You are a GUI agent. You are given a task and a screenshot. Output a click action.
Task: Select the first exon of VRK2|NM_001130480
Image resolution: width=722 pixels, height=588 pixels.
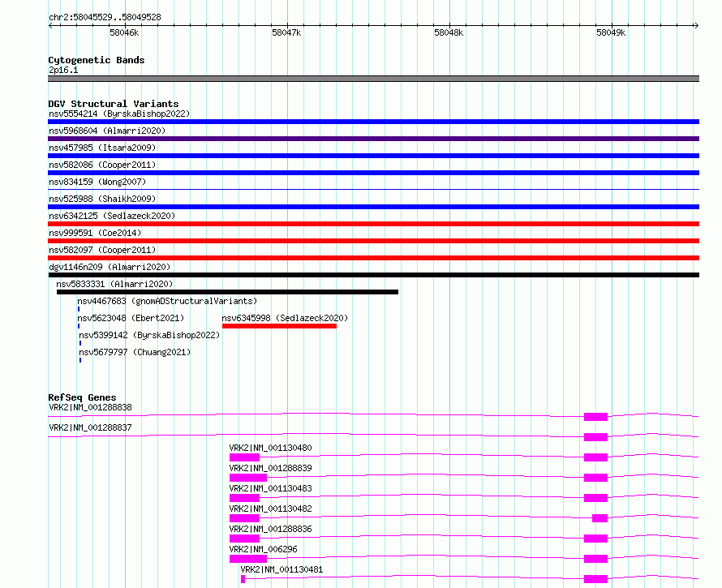click(244, 457)
